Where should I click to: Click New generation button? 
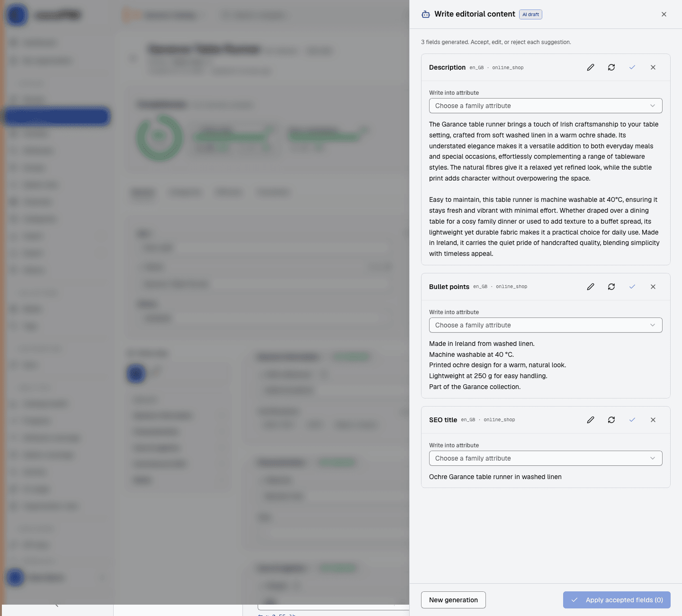[453, 600]
